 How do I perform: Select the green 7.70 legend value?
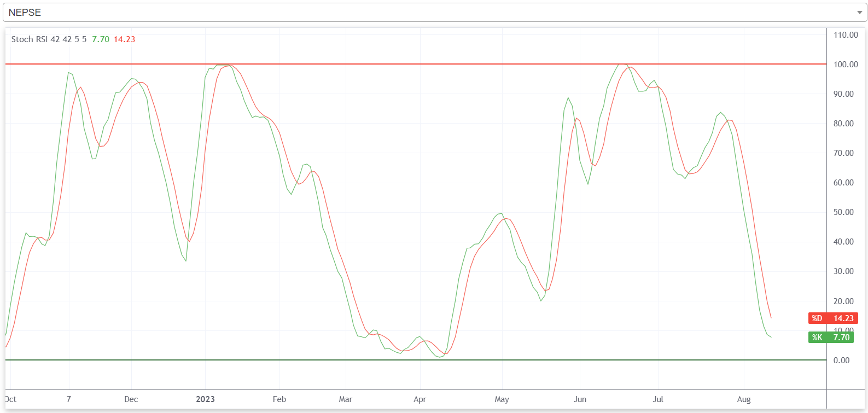pos(101,39)
